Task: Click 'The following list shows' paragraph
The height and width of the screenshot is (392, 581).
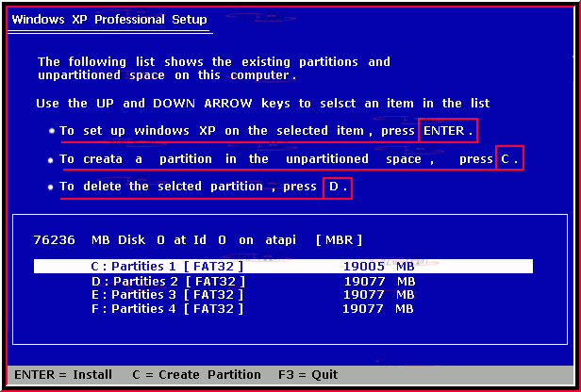Action: [x=214, y=69]
